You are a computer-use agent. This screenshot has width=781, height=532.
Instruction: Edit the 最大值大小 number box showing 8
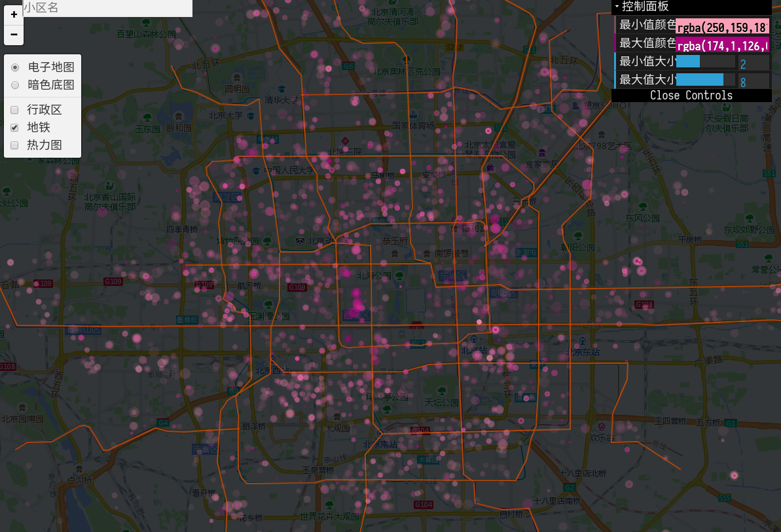754,82
